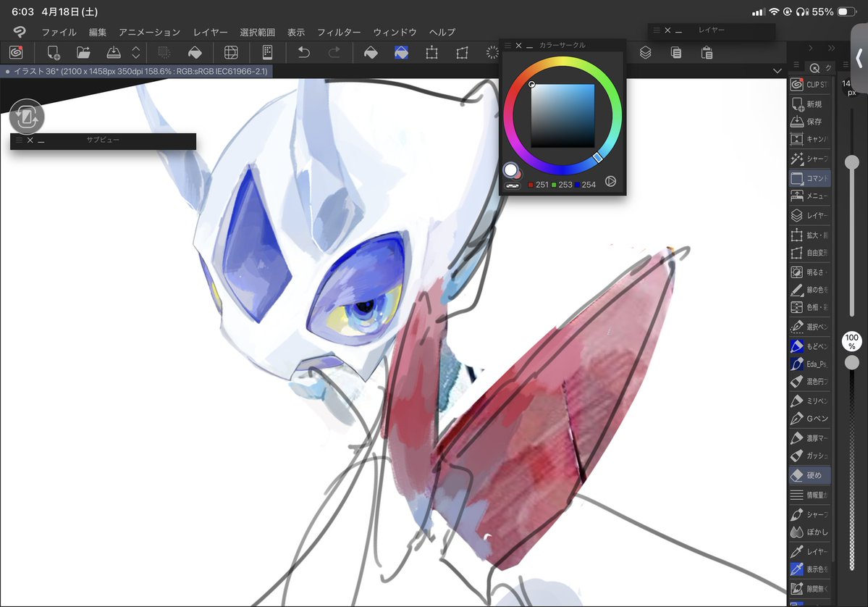This screenshot has height=607, width=868.
Task: Select the white main color swatch
Action: point(510,169)
